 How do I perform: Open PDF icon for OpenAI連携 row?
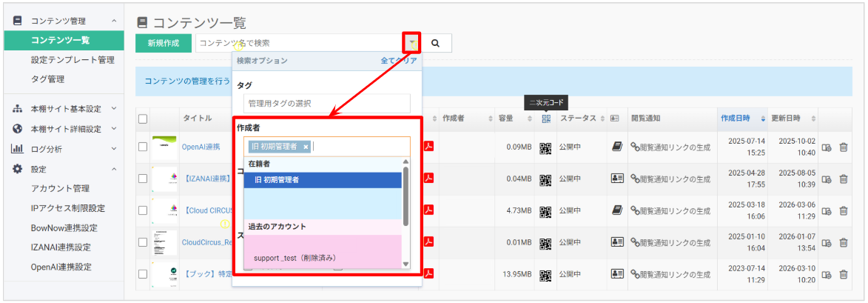coord(428,146)
